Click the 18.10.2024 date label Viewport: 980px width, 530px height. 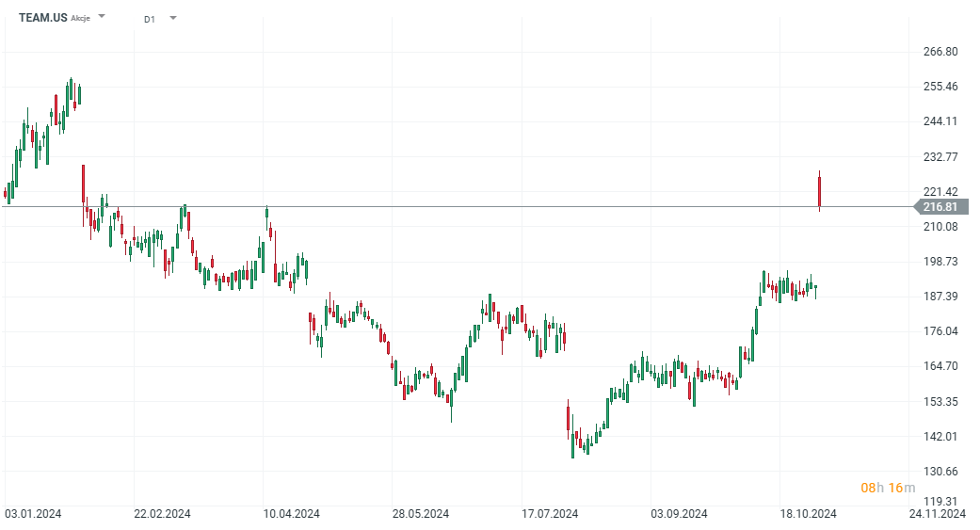click(808, 514)
